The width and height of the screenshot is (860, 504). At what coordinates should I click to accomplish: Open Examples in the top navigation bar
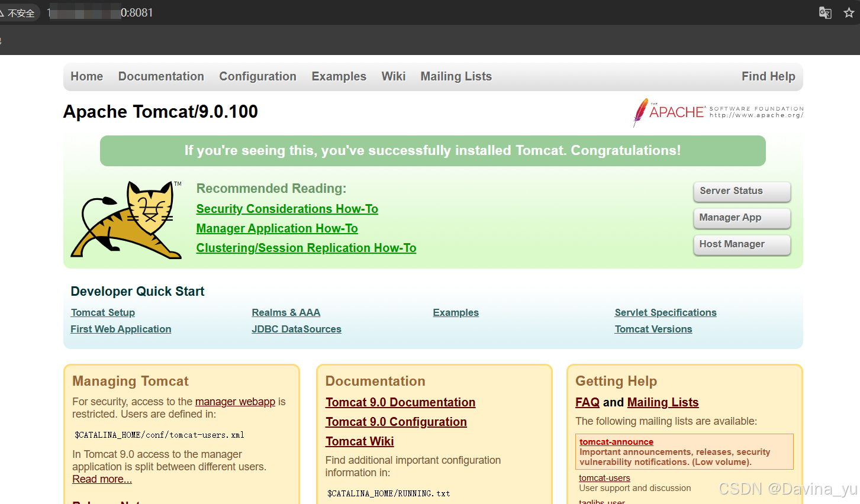[339, 76]
